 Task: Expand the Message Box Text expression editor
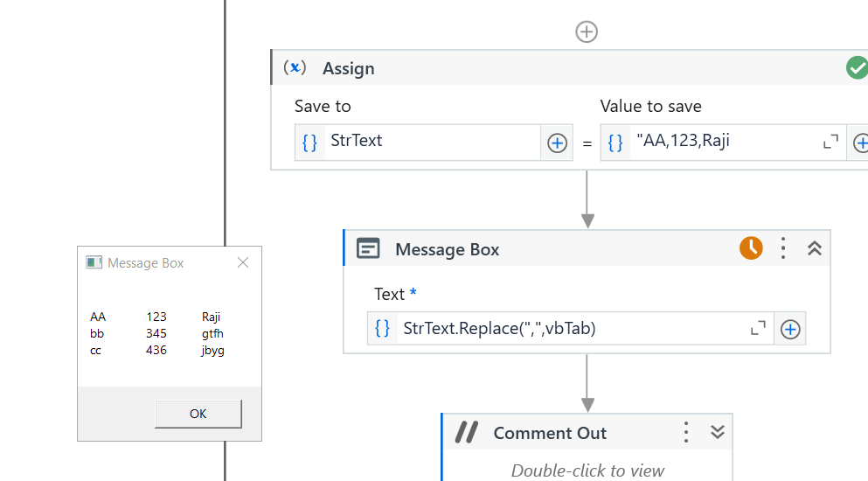coord(759,329)
